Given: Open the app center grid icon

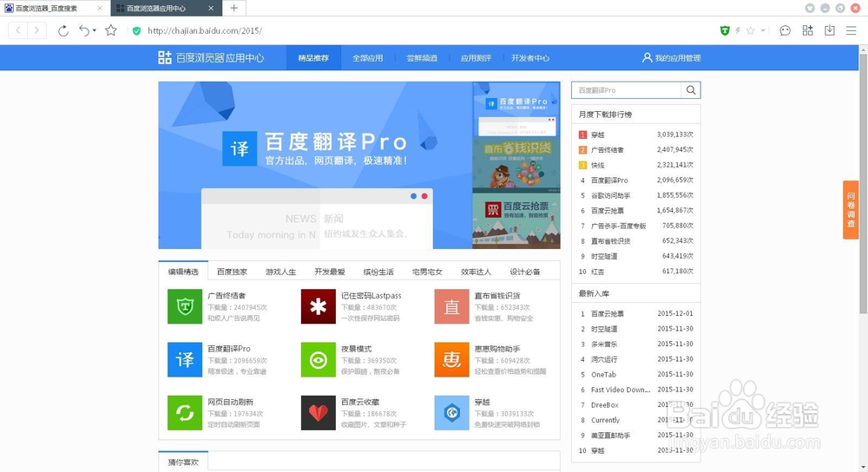Looking at the screenshot, I should 807,30.
